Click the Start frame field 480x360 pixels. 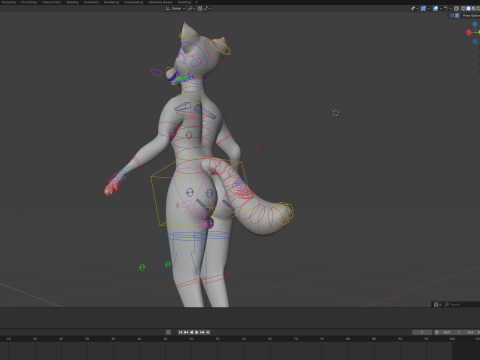[451, 332]
